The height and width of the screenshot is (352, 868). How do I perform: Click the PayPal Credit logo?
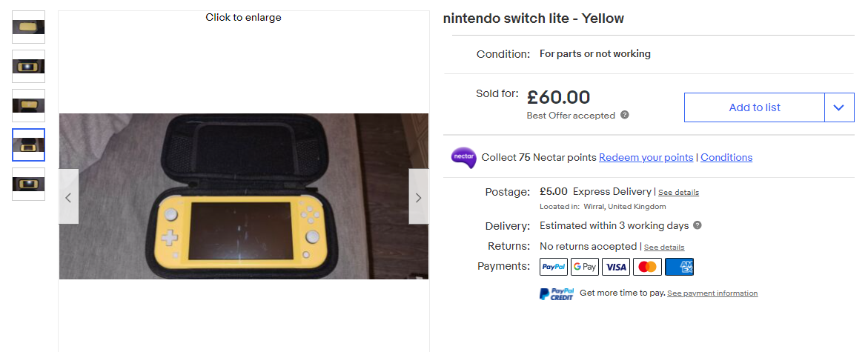click(x=557, y=293)
